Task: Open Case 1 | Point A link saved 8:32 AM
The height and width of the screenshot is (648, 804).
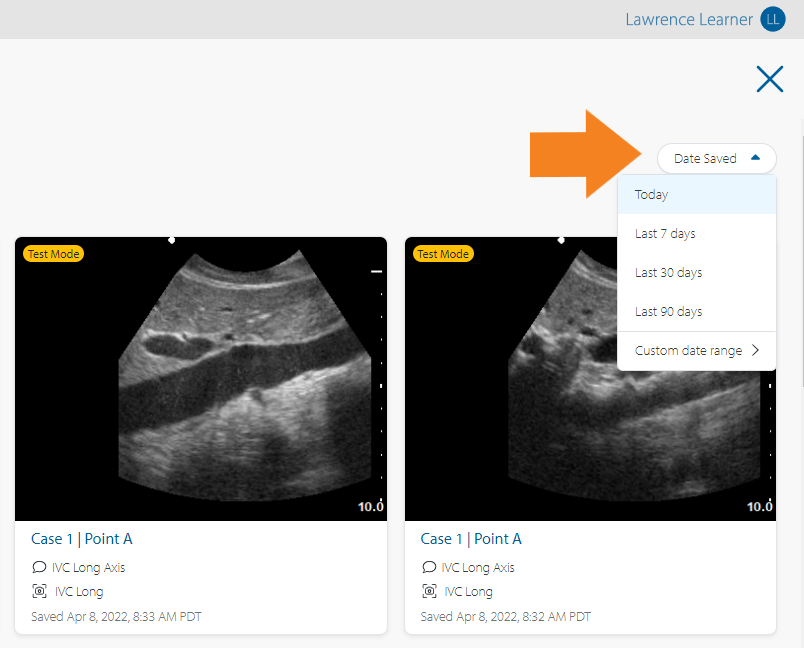Action: pyautogui.click(x=471, y=539)
